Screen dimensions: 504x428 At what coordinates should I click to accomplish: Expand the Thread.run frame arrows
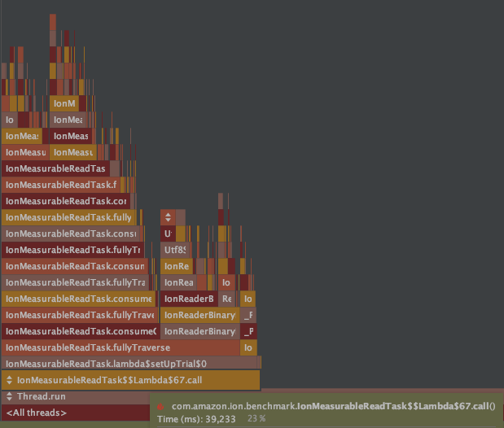point(9,396)
